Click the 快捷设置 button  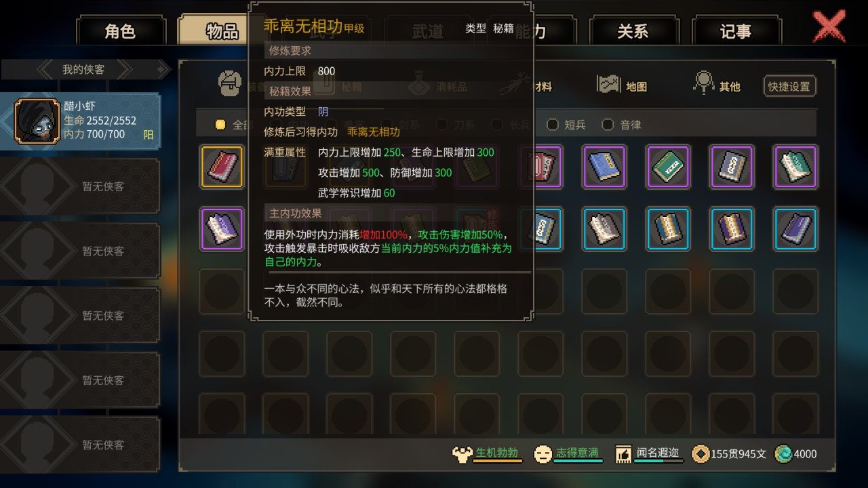click(789, 86)
